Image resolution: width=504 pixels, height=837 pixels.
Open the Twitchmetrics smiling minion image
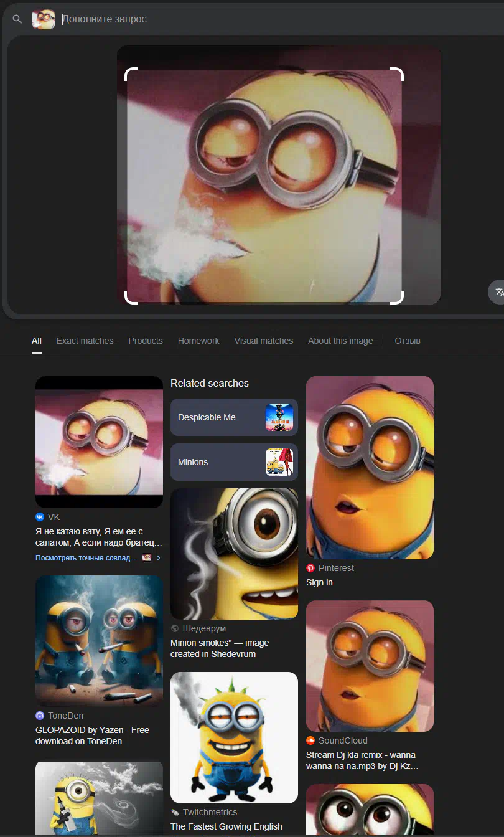pos(234,737)
